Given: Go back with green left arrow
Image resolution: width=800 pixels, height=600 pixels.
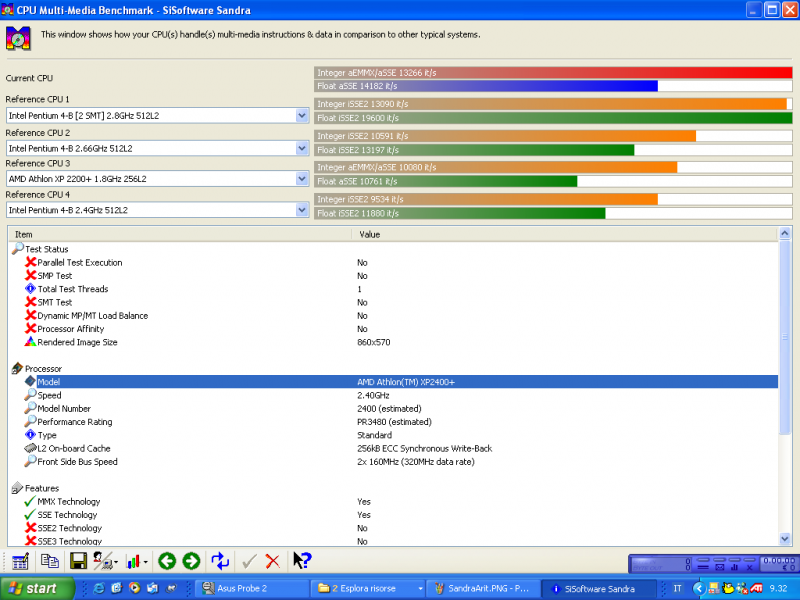Looking at the screenshot, I should (x=167, y=561).
